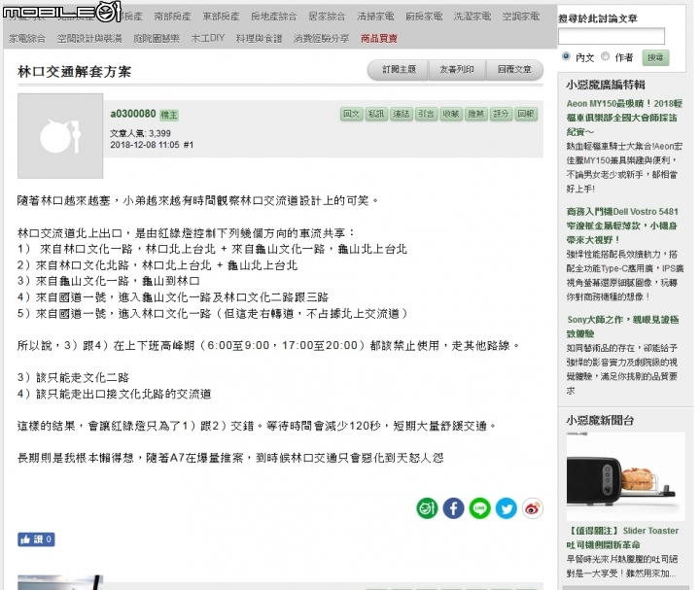The image size is (700, 590).
Task: Open the 庭院園藝樂 forum category
Action: [x=157, y=39]
